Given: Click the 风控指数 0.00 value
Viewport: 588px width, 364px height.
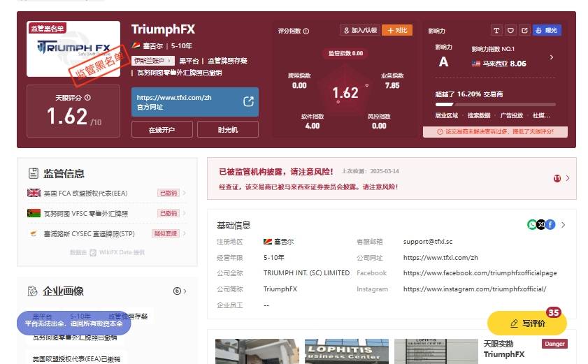Looking at the screenshot, I should point(379,126).
